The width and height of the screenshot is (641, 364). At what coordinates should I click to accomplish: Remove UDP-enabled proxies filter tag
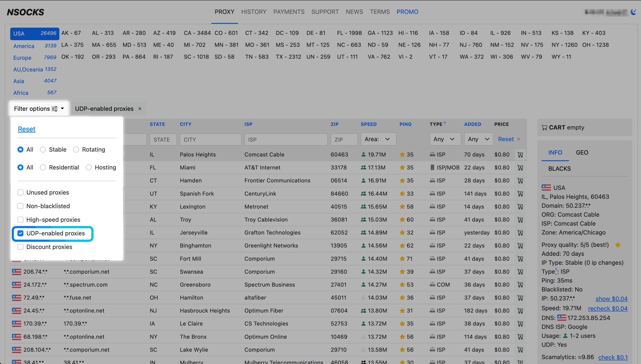140,109
